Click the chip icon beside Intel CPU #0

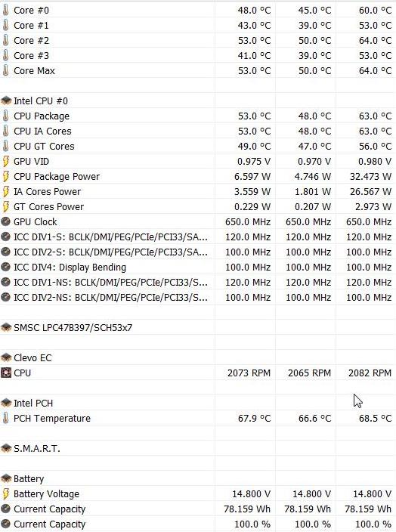pyautogui.click(x=6, y=101)
